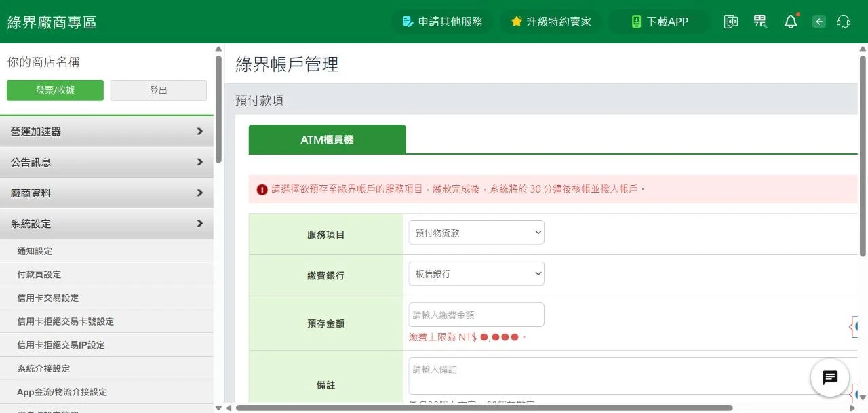
Task: Click 下載APP button
Action: [659, 22]
